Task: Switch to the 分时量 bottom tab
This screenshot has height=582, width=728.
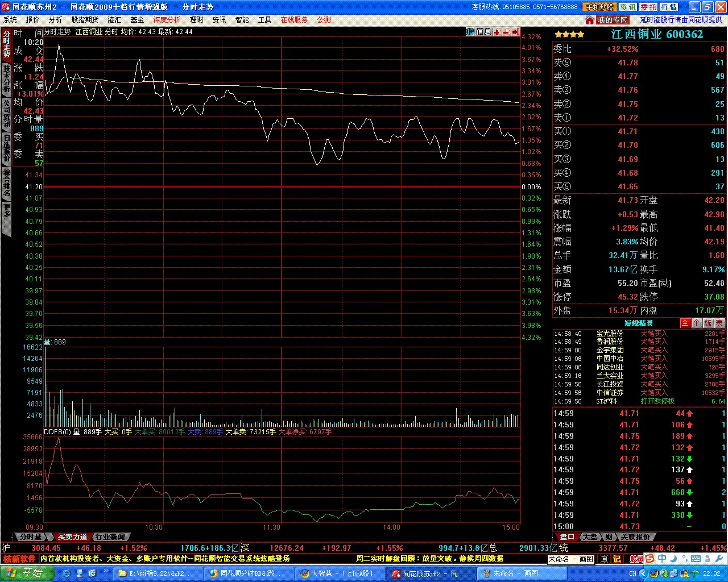Action: coord(30,537)
